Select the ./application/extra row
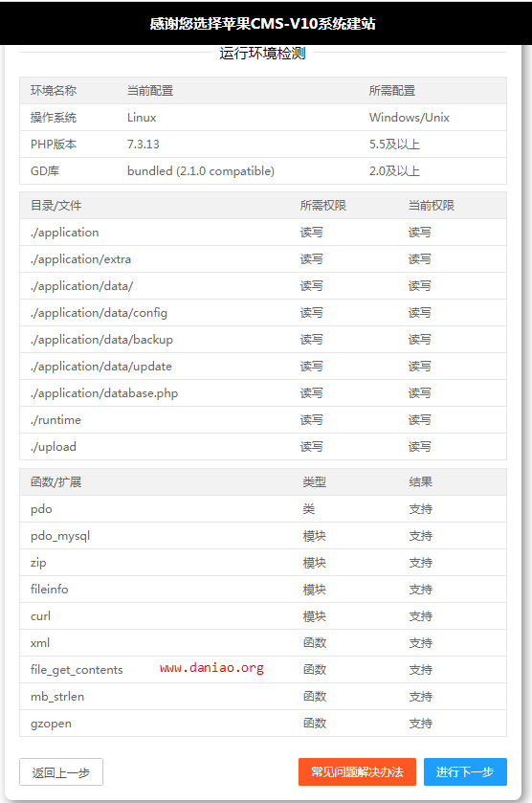 click(x=263, y=259)
